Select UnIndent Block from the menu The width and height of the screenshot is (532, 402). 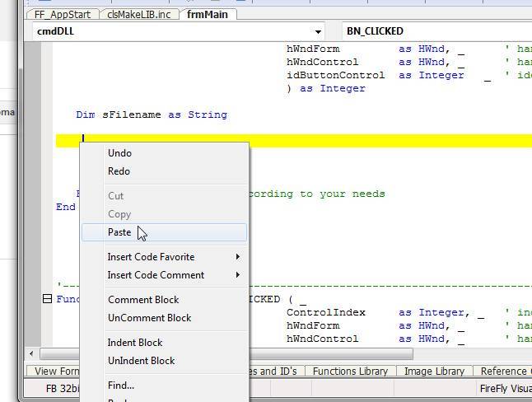pyautogui.click(x=141, y=361)
